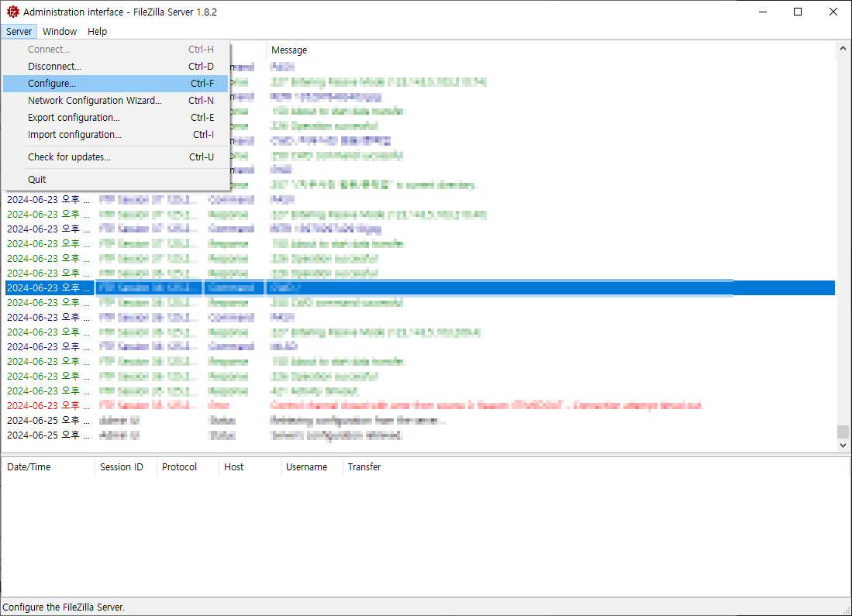The image size is (852, 616).
Task: Close the FileZilla Server window
Action: click(833, 12)
